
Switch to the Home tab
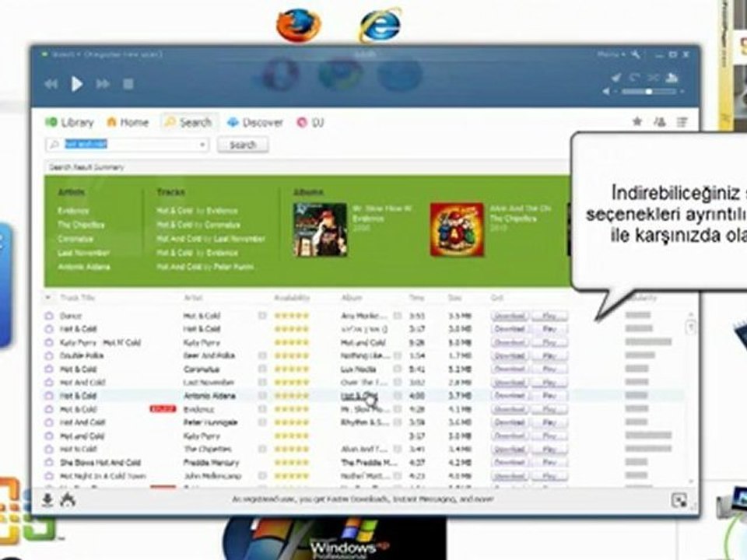pyautogui.click(x=128, y=123)
